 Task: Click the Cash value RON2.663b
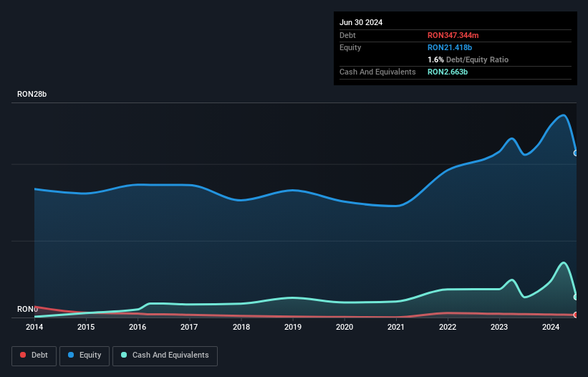448,72
